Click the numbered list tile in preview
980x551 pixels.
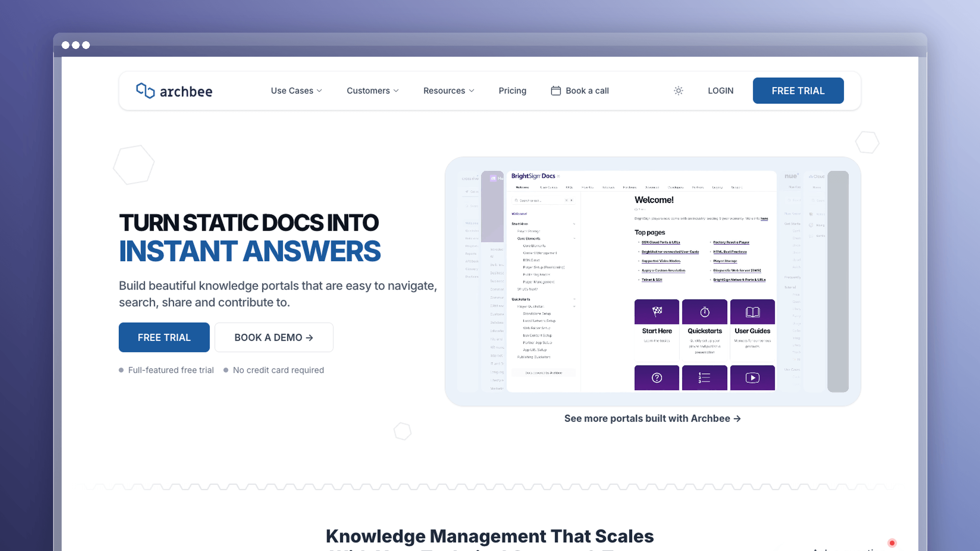click(x=704, y=378)
